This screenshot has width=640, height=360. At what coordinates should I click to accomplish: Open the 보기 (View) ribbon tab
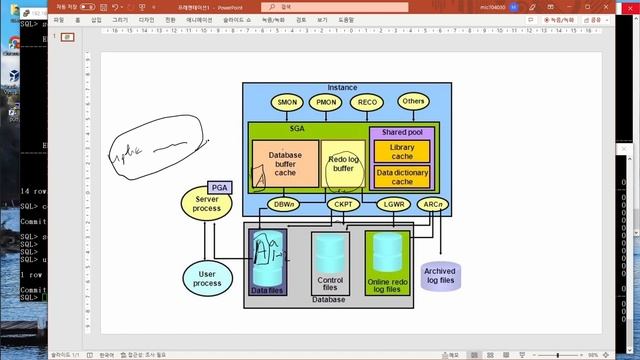click(322, 20)
